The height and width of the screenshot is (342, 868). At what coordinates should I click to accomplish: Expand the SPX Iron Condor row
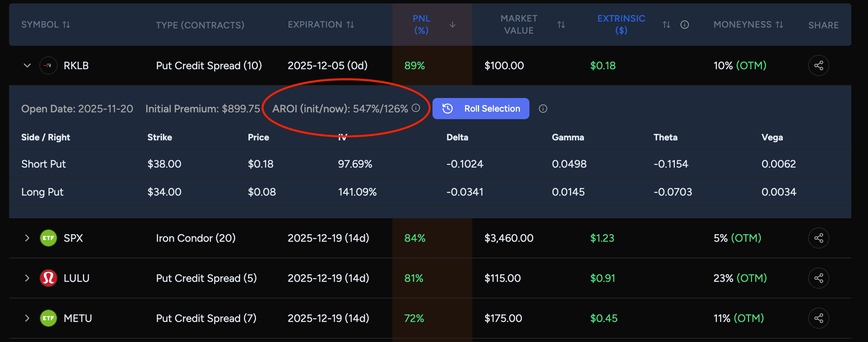click(27, 238)
